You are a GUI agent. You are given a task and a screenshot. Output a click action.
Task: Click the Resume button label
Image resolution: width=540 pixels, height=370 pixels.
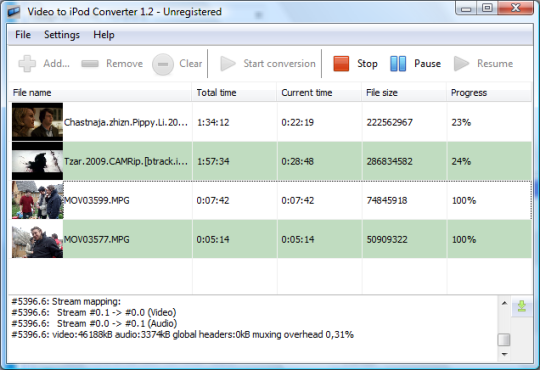click(495, 64)
